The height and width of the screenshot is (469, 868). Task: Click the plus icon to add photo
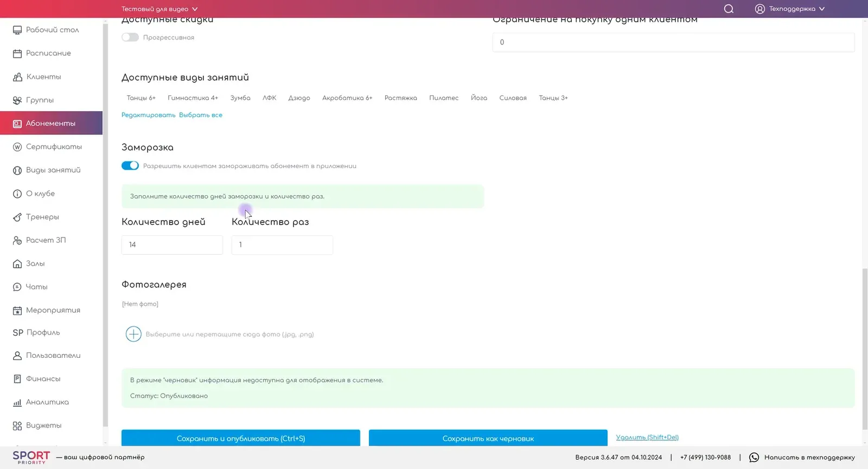[x=133, y=334]
